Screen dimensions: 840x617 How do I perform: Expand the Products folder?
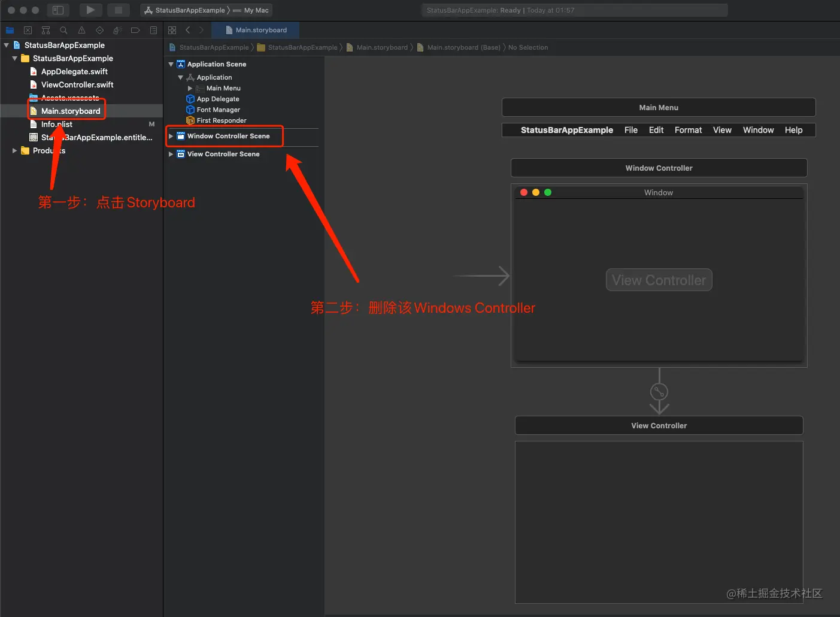[x=14, y=150]
